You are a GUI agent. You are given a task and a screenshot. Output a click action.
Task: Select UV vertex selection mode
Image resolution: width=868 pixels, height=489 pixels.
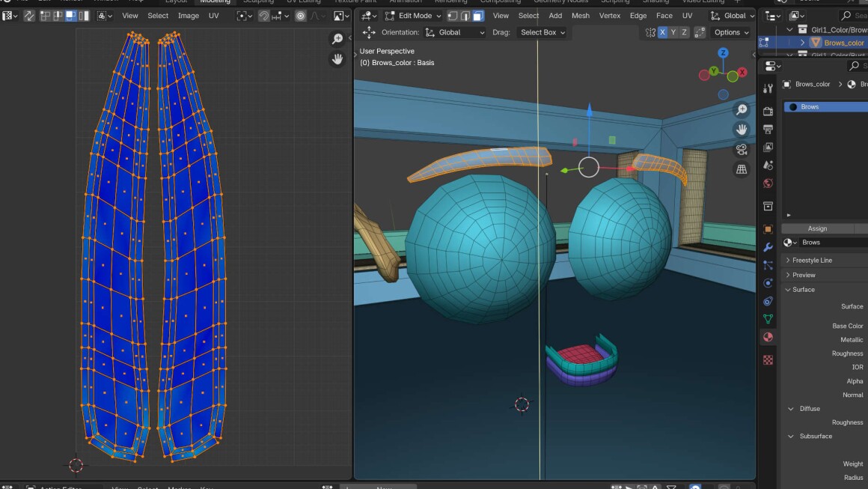click(x=46, y=16)
